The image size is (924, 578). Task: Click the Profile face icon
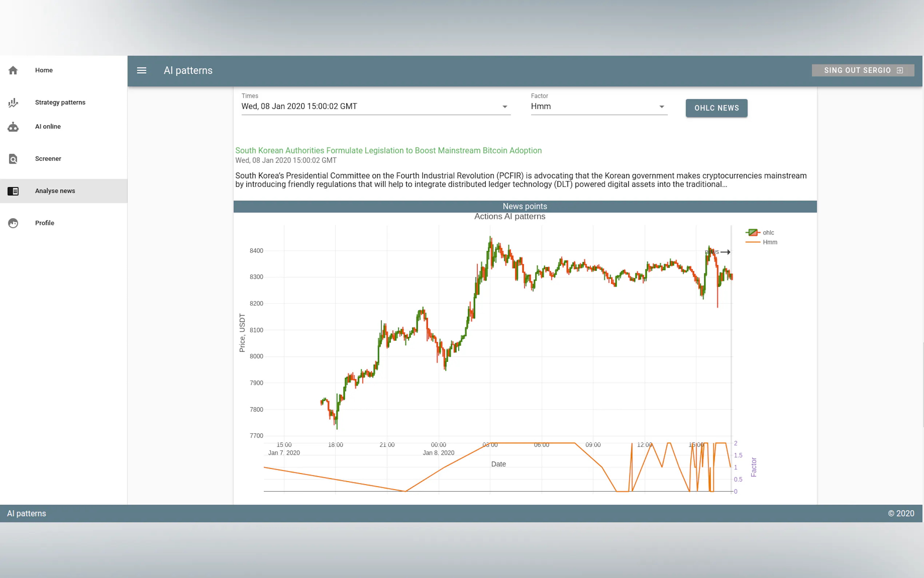tap(13, 223)
